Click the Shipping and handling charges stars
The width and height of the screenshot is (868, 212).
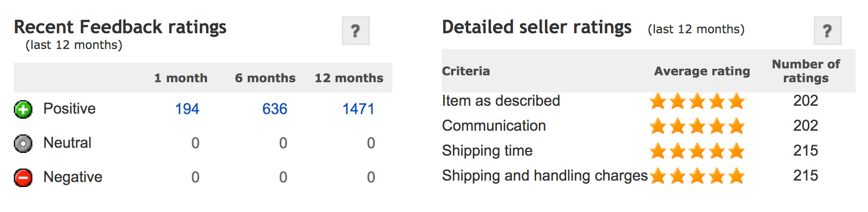coord(697,176)
